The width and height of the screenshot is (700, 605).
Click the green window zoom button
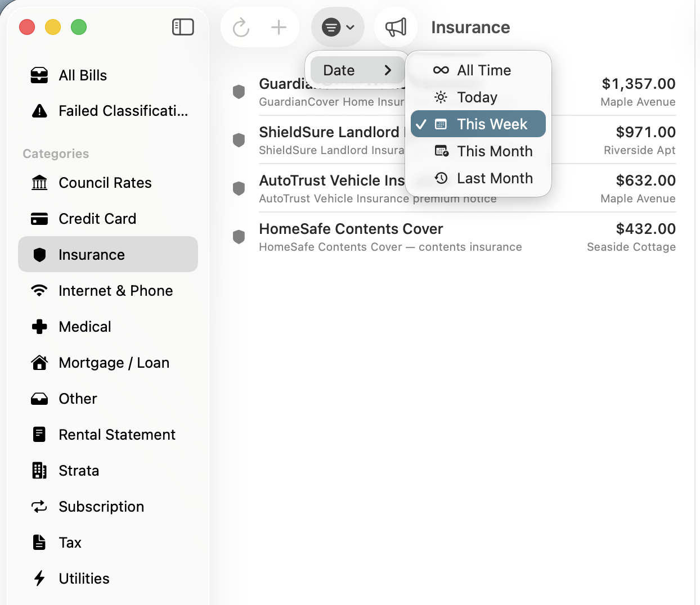(x=79, y=27)
